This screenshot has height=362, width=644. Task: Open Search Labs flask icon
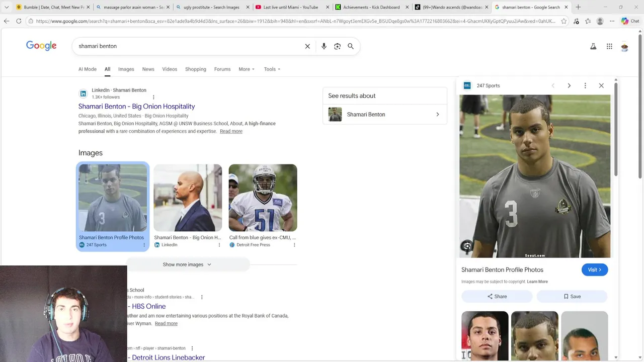(593, 46)
